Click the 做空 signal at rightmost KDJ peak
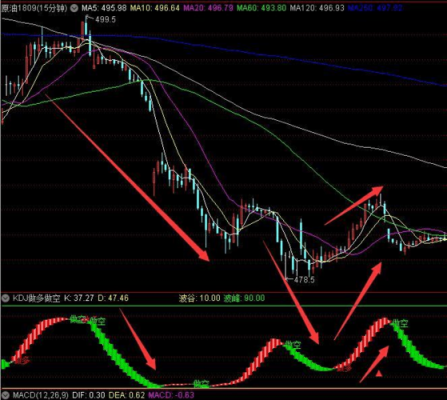 [x=400, y=323]
